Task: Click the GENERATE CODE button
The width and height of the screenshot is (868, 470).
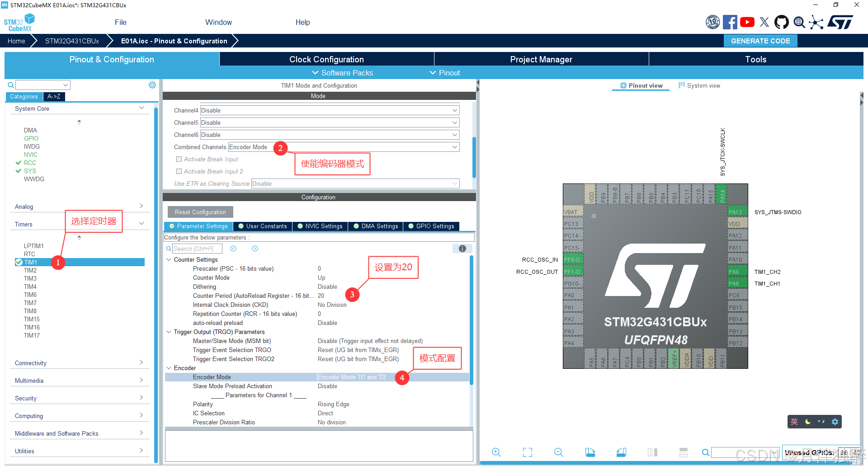Action: click(760, 41)
